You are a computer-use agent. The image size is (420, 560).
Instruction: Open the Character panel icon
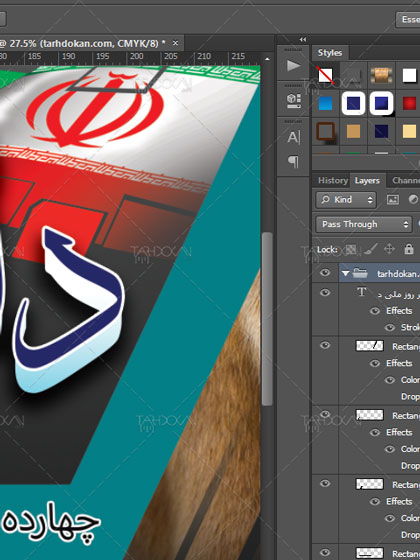[294, 137]
